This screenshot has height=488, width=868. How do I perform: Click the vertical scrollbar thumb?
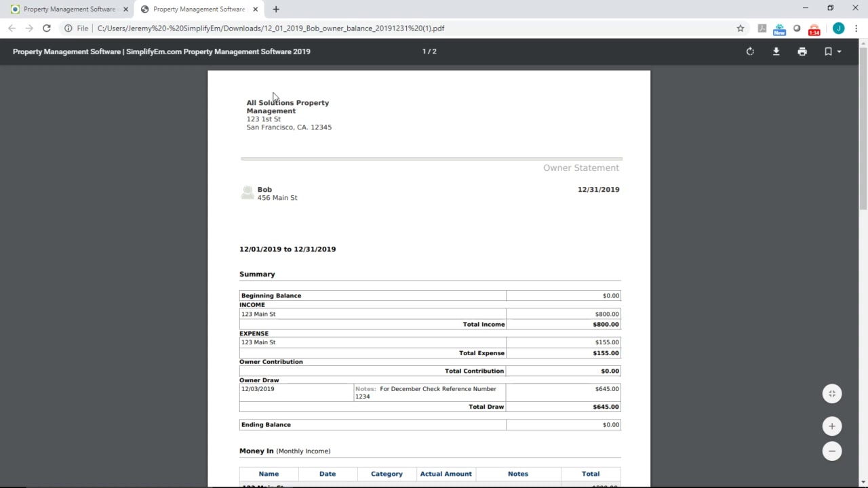pyautogui.click(x=863, y=129)
